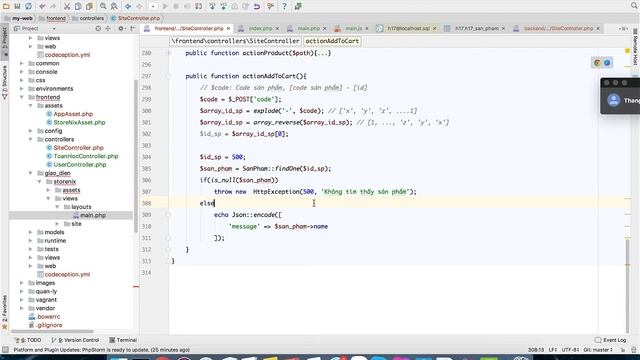The width and height of the screenshot is (640, 360).
Task: Click the Copy toolbar icon
Action: (78, 6)
